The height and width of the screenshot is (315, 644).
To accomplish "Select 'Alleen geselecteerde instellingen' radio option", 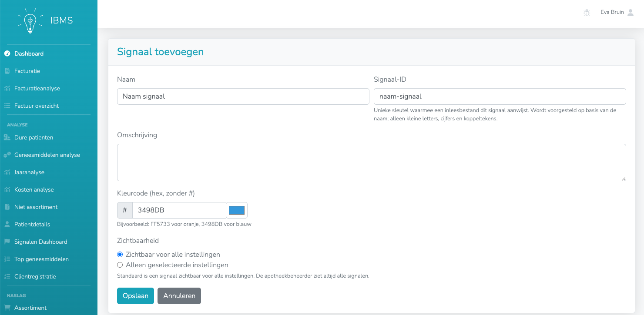I will (x=120, y=265).
